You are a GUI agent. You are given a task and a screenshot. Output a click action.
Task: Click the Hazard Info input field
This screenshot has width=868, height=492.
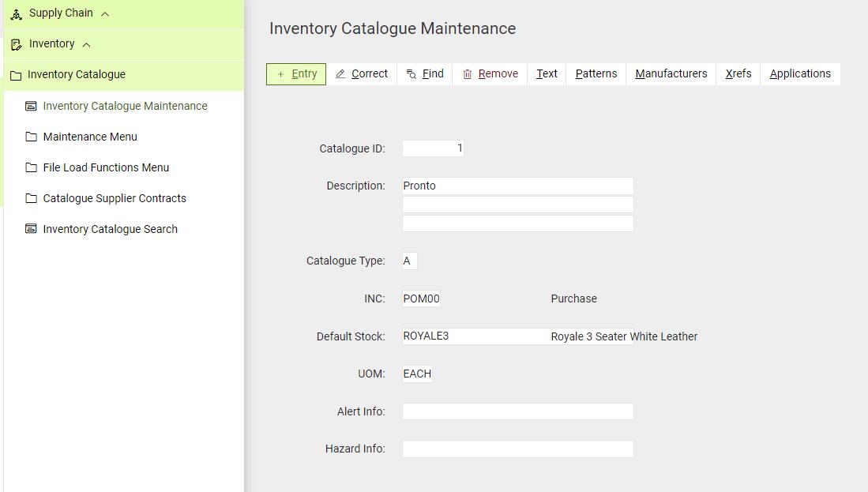point(517,449)
